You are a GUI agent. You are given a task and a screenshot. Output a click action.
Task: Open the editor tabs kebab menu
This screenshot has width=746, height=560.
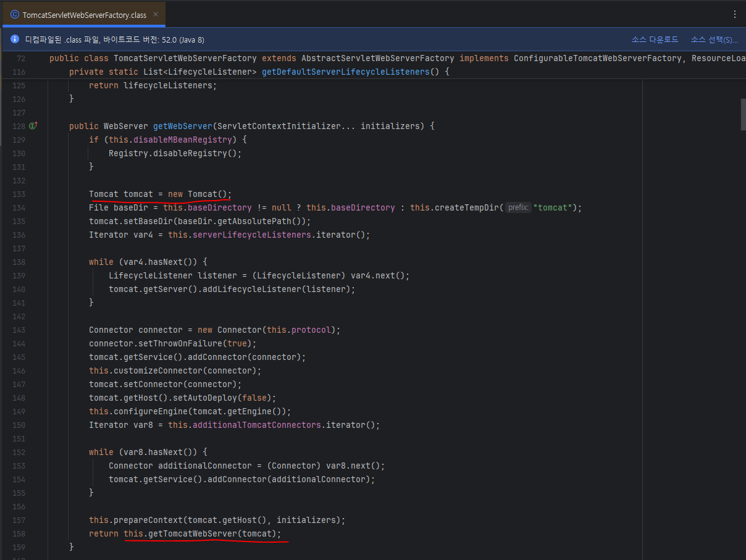[x=734, y=14]
